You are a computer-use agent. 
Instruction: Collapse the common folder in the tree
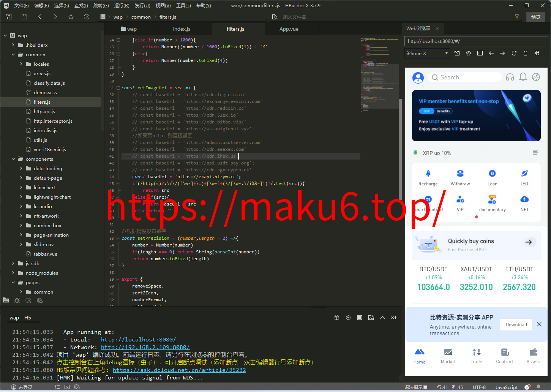click(x=13, y=54)
